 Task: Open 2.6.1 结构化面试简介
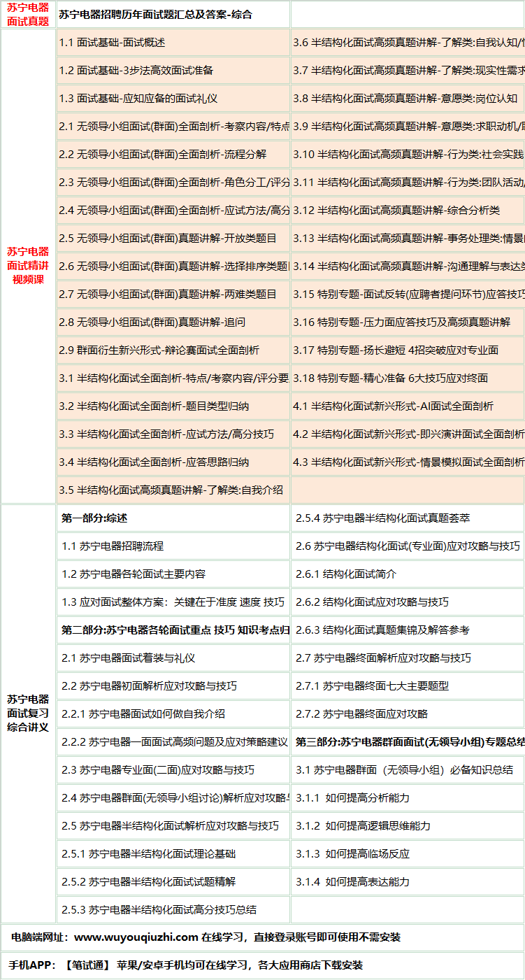[x=345, y=574]
